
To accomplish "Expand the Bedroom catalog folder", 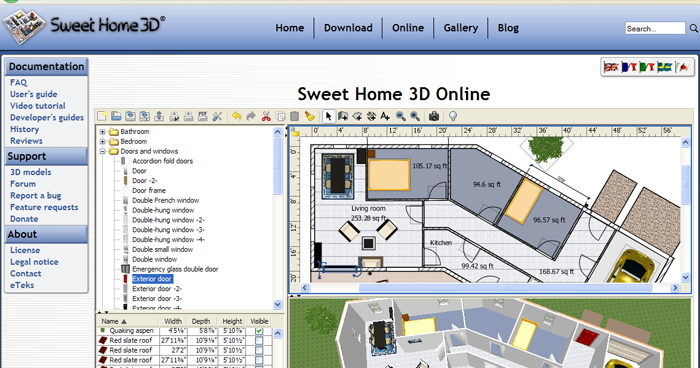I will coord(103,142).
